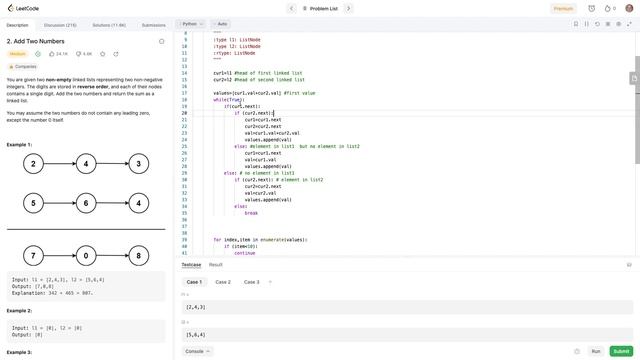The image size is (640, 360).
Task: Click the star icon beside problem title
Action: [x=162, y=41]
